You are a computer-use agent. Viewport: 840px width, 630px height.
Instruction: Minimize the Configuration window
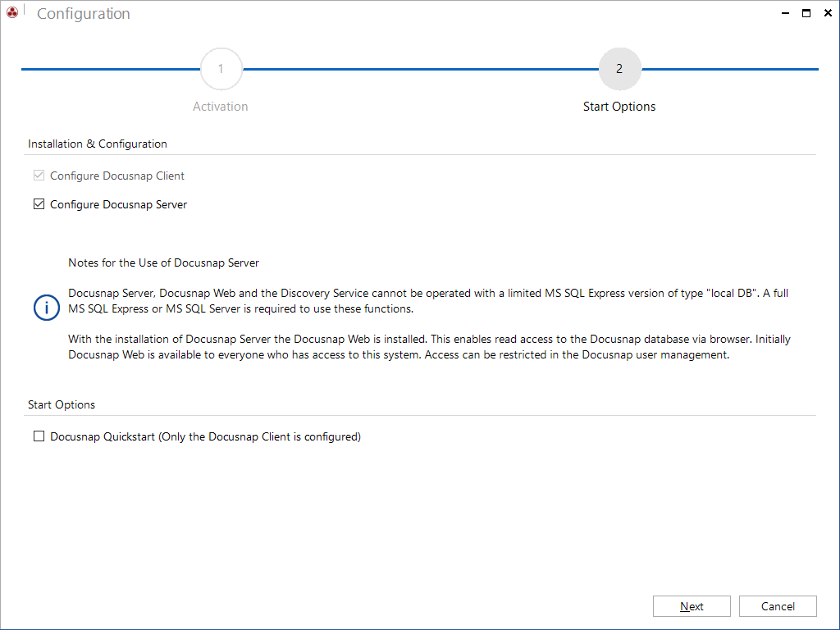pos(785,13)
